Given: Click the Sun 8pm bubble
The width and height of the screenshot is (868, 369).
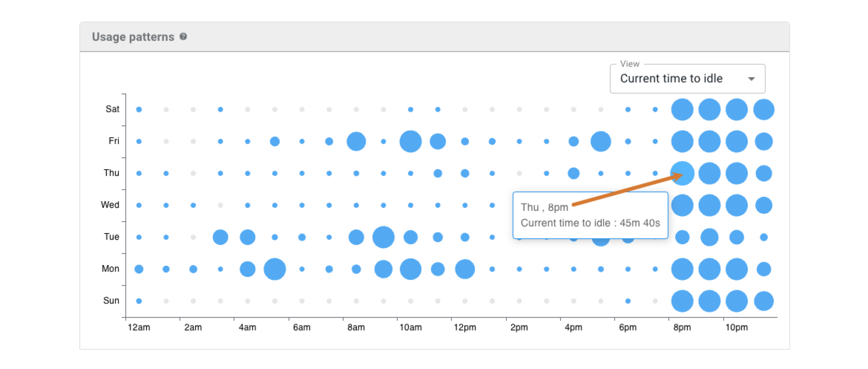Looking at the screenshot, I should [682, 300].
